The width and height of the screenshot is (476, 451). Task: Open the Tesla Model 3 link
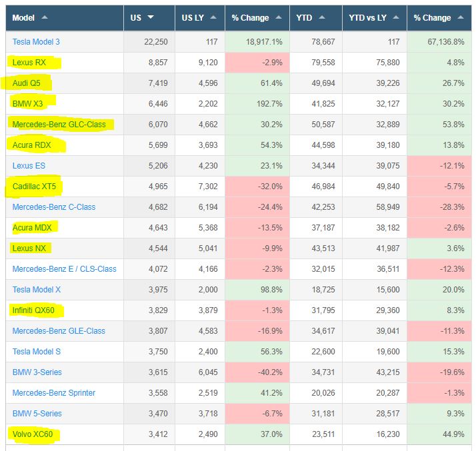[36, 41]
